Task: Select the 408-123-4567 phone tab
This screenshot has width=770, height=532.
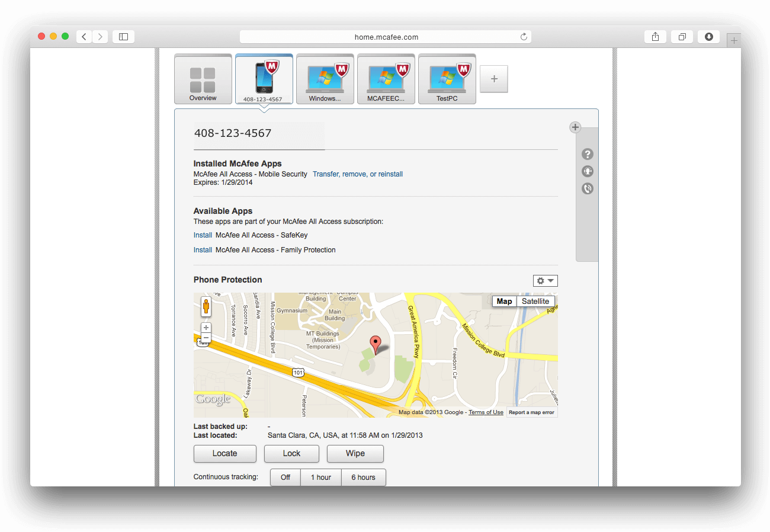Action: click(x=264, y=79)
